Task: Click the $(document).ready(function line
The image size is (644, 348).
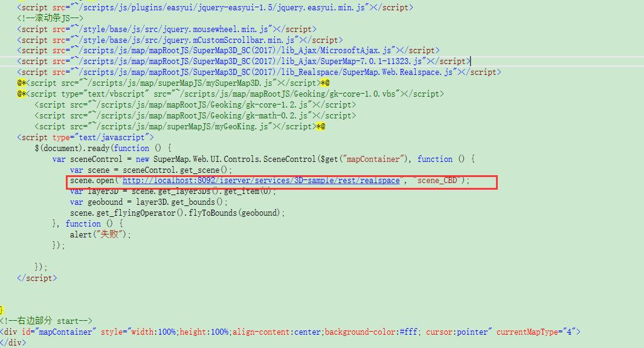Action: [x=103, y=148]
